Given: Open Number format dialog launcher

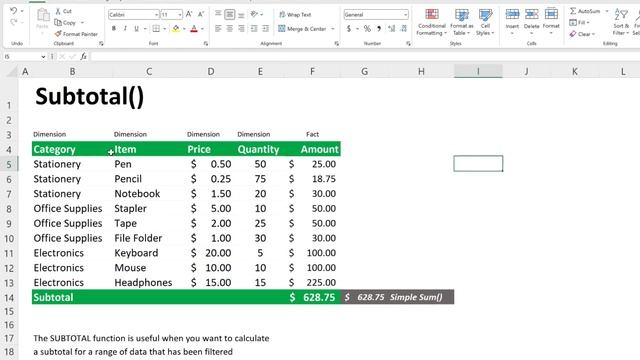Looking at the screenshot, I should coord(408,43).
